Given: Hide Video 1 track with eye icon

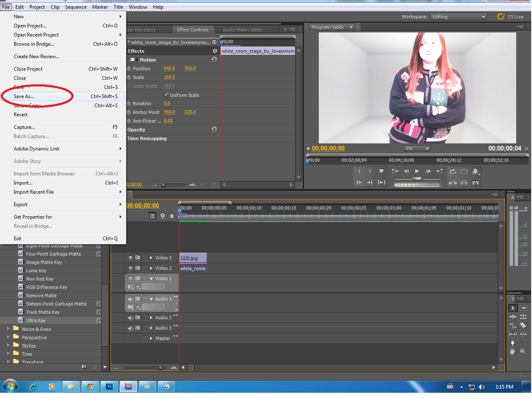Looking at the screenshot, I should (x=131, y=278).
